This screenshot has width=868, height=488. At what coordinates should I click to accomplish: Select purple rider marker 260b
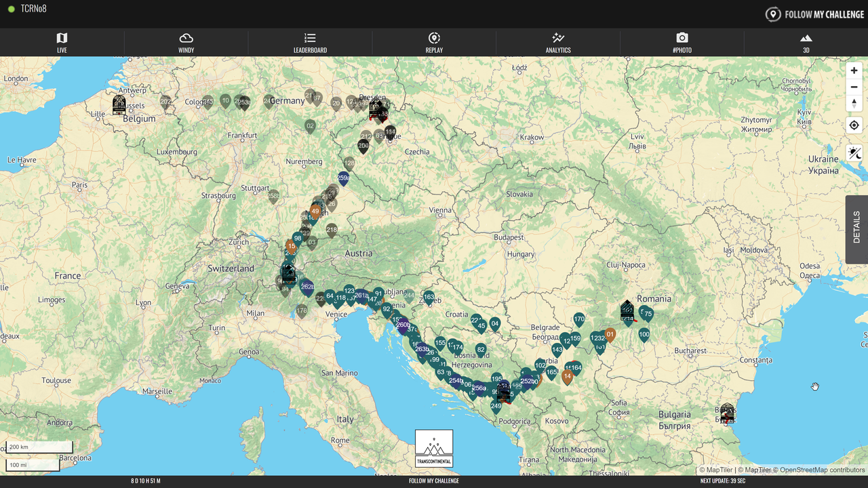tap(403, 326)
